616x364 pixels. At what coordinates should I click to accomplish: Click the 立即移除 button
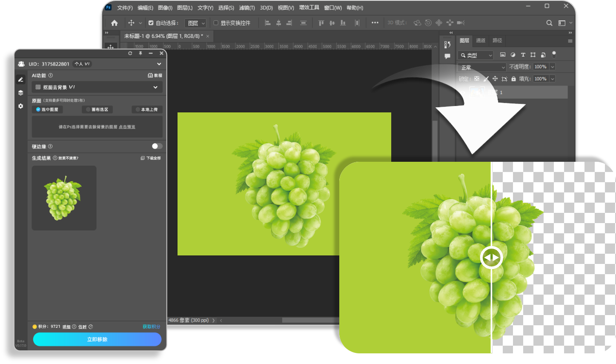pyautogui.click(x=97, y=339)
